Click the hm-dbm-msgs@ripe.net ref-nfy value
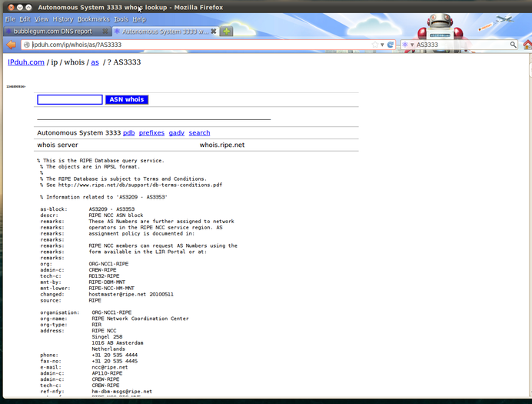Image resolution: width=532 pixels, height=404 pixels. coord(121,392)
